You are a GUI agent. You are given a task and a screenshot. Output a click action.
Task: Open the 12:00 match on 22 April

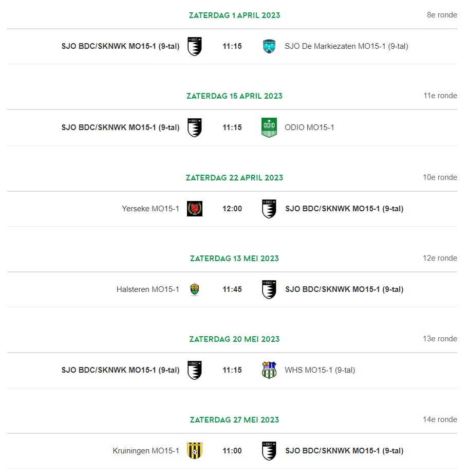click(232, 209)
